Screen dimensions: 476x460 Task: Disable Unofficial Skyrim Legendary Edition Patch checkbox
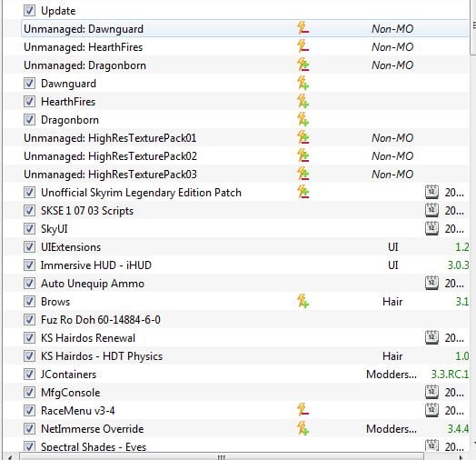[x=29, y=193]
